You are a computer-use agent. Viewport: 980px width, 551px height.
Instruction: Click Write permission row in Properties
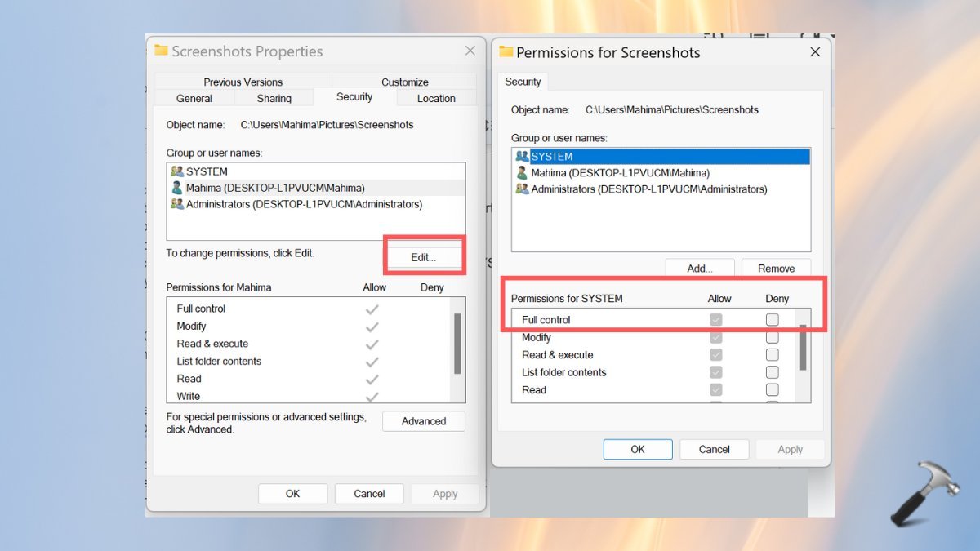click(x=310, y=396)
